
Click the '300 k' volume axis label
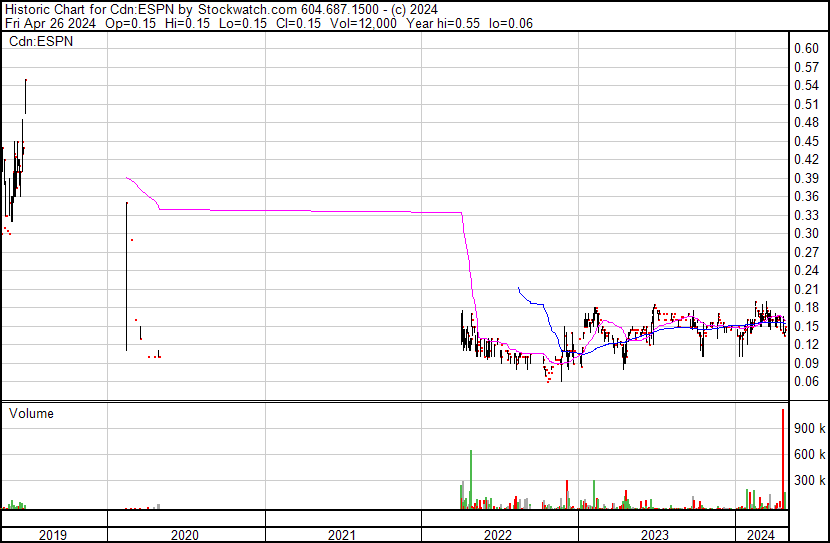809,481
